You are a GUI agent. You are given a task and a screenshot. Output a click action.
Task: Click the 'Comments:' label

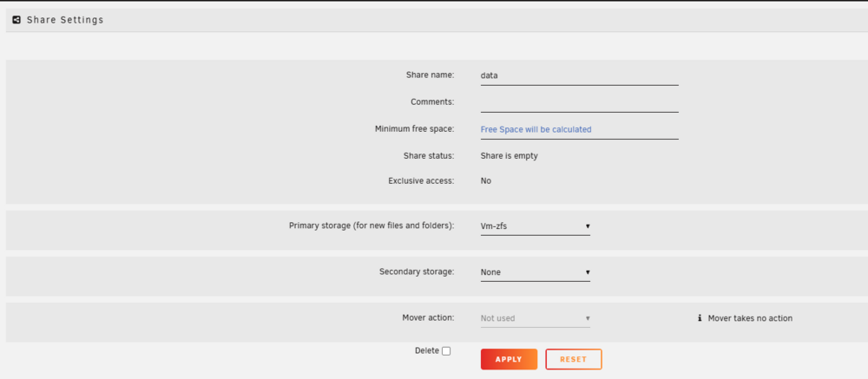[x=432, y=101]
